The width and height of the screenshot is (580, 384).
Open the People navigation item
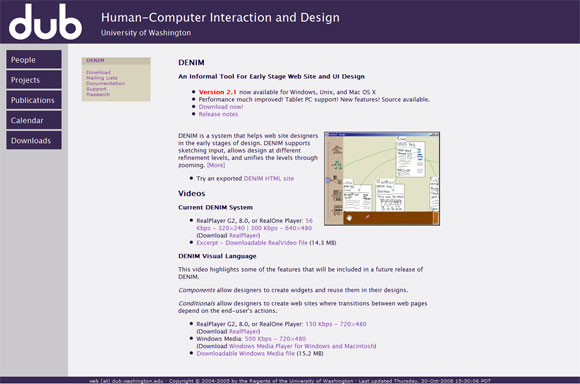pyautogui.click(x=34, y=60)
